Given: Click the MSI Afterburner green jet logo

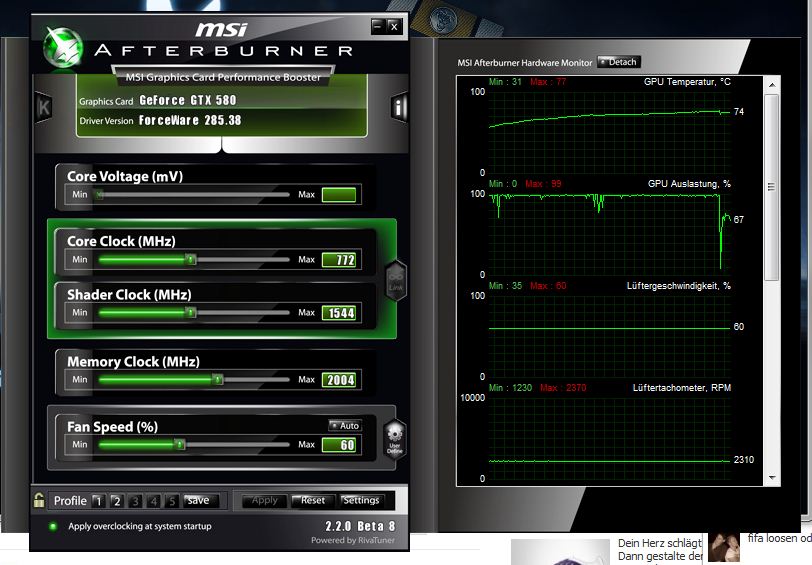Looking at the screenshot, I should click(63, 48).
